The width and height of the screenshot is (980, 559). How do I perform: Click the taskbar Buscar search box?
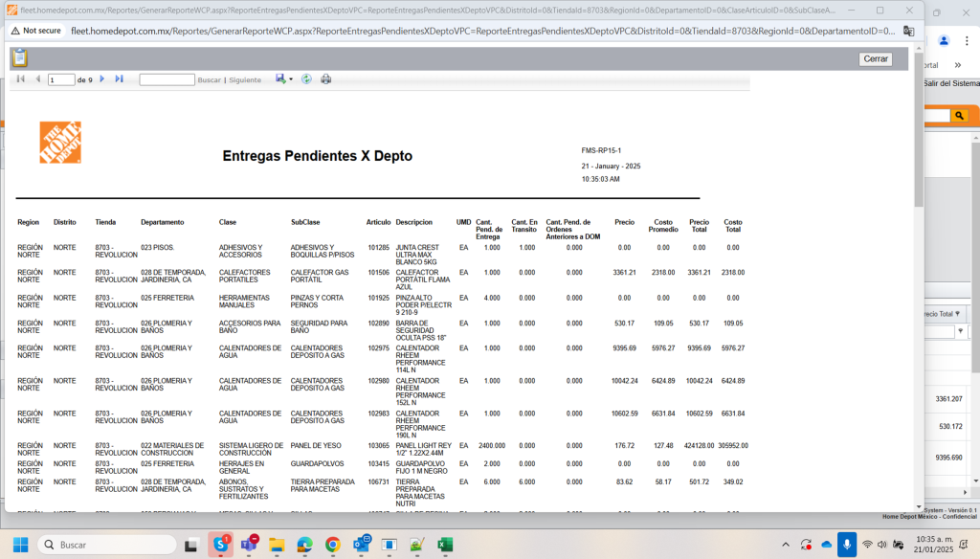(107, 545)
